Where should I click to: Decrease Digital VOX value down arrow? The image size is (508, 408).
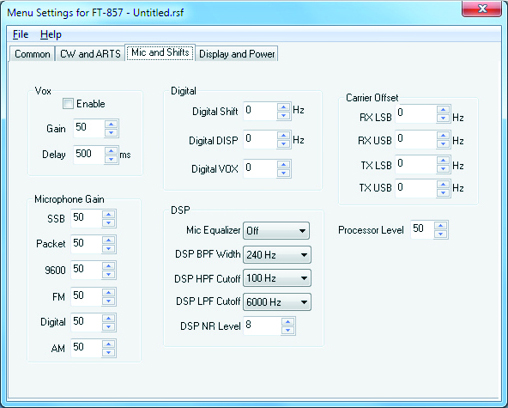pos(284,173)
